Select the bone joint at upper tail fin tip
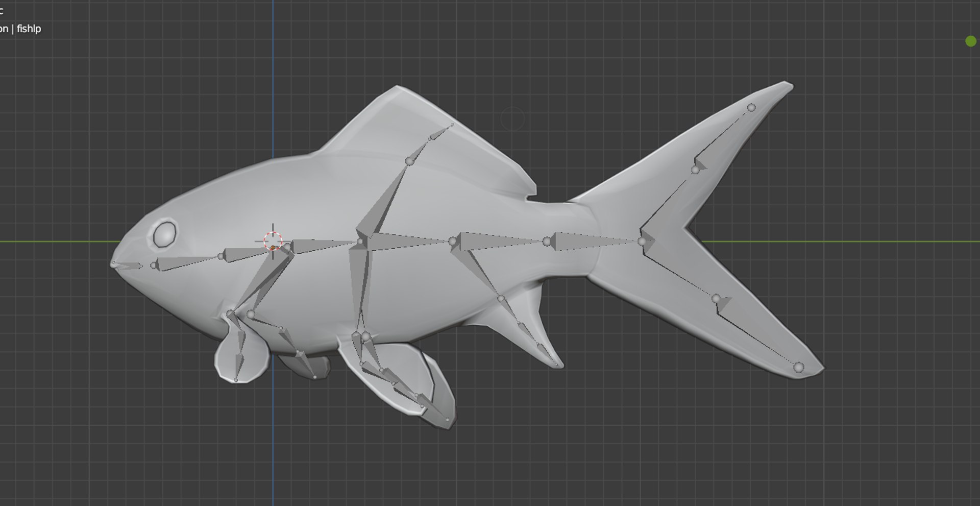The height and width of the screenshot is (506, 980). tap(751, 108)
